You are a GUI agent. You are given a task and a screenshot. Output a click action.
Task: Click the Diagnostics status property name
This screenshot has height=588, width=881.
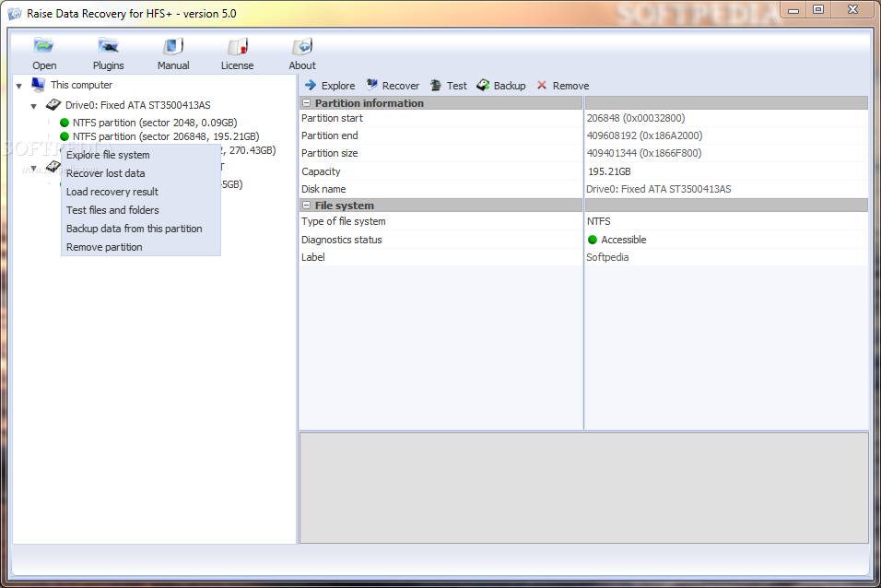(x=342, y=240)
